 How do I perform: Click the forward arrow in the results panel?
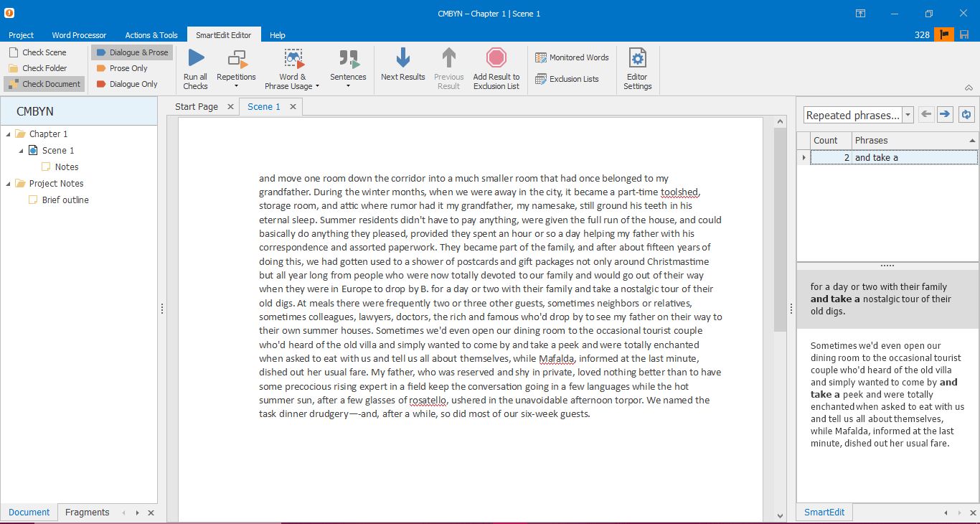click(945, 114)
